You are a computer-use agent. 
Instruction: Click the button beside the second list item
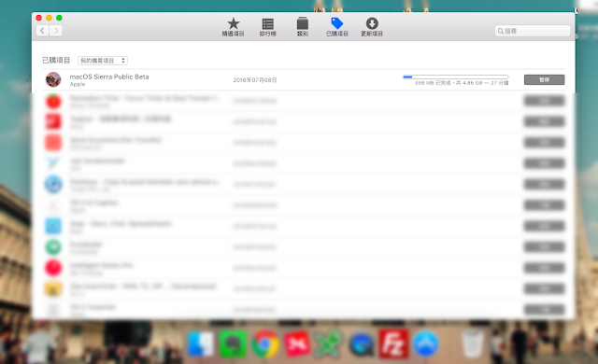544,101
